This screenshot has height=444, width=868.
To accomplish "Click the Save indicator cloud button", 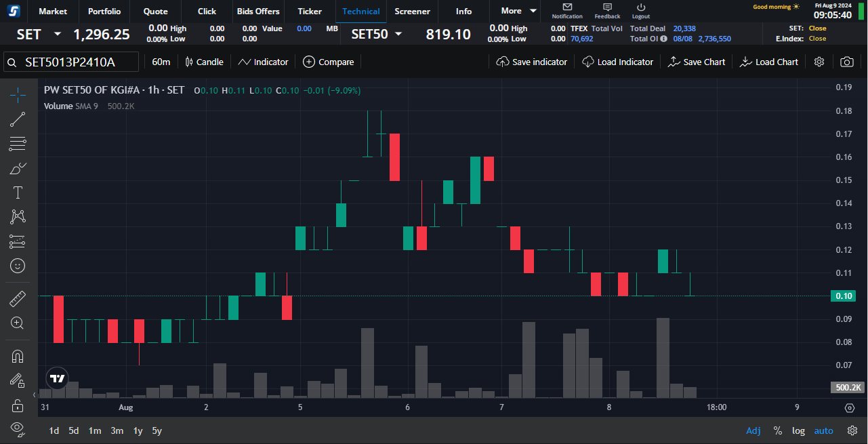I will (532, 62).
